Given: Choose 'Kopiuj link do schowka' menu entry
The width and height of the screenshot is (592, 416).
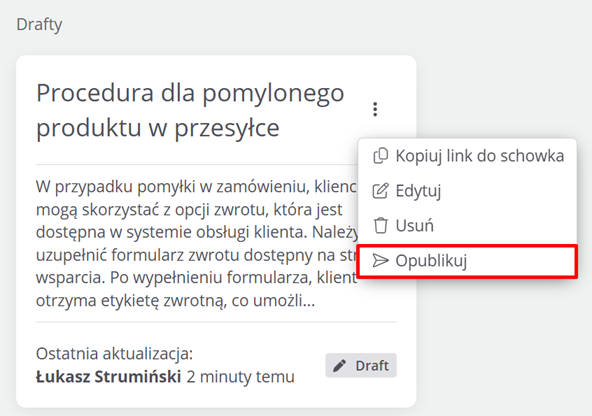Looking at the screenshot, I should [467, 156].
